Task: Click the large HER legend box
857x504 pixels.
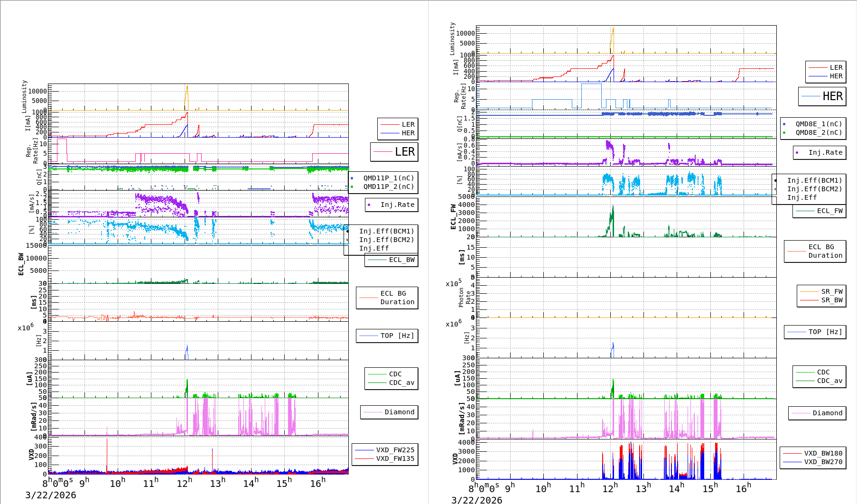Action: click(x=822, y=96)
